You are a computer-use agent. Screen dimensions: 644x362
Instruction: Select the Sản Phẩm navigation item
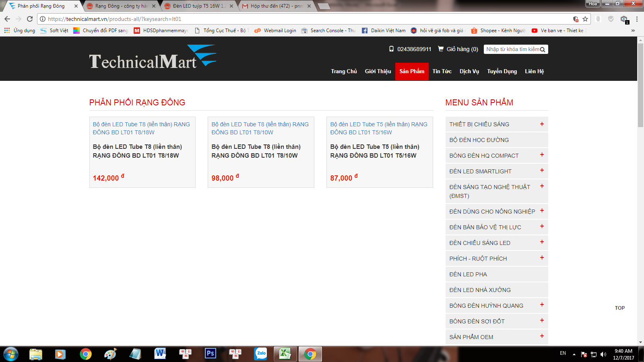412,71
